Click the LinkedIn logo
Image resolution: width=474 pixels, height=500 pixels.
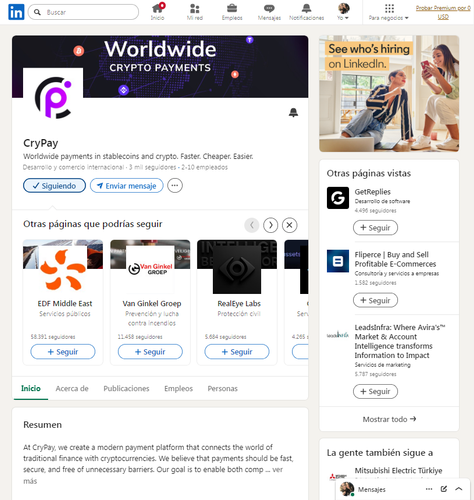point(16,12)
